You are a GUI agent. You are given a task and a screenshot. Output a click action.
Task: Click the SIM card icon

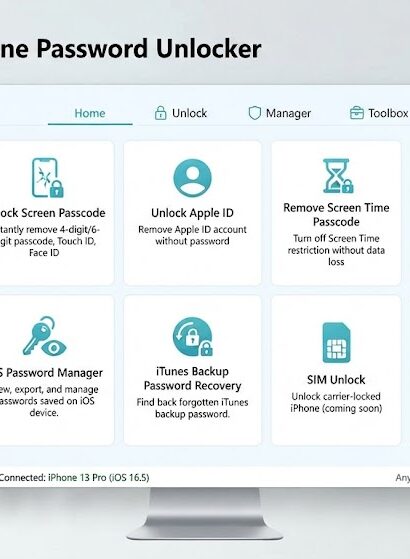point(336,342)
